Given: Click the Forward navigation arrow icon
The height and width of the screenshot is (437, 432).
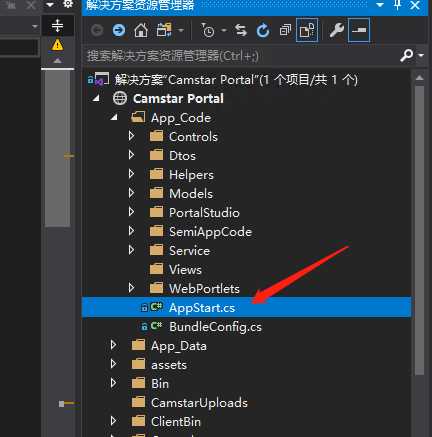Looking at the screenshot, I should click(x=119, y=30).
